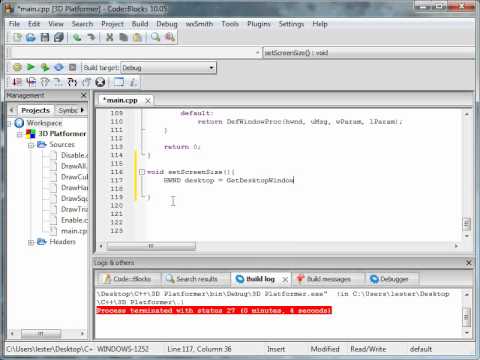The height and width of the screenshot is (360, 480).
Task: Open the Plugins menu
Action: (x=259, y=24)
